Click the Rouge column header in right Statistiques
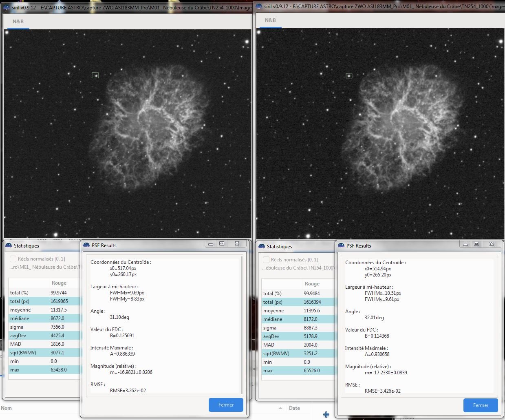Screen dimensions: 505x420 (312, 283)
